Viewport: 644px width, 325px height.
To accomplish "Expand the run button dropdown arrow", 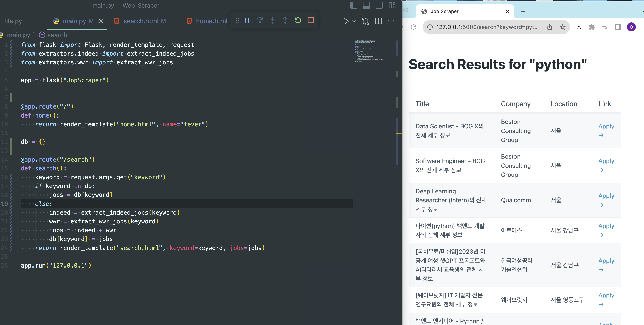I will [354, 21].
